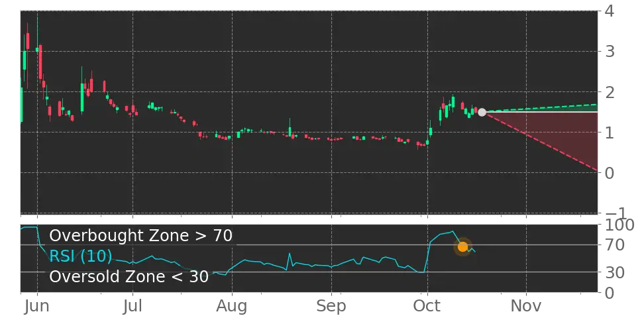
Task: Click the orange RSI marker dot
Action: coord(463,247)
